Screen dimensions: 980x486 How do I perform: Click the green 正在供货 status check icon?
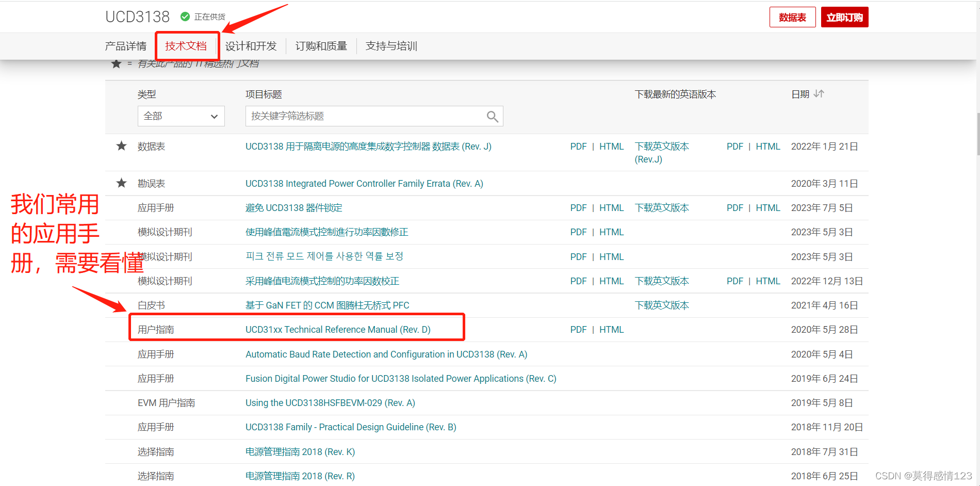tap(185, 17)
